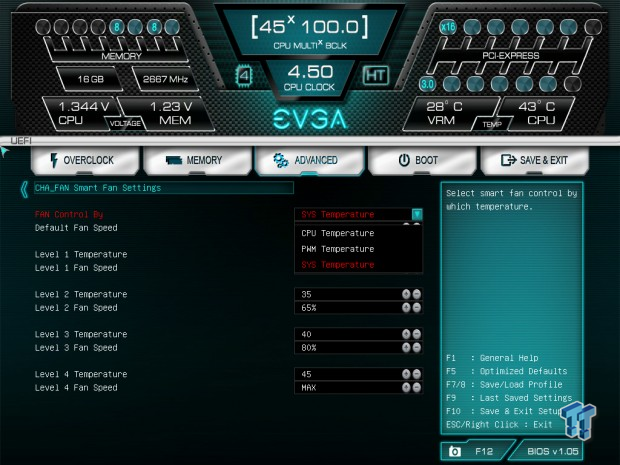
Task: Click the EVGA logo
Action: [310, 119]
